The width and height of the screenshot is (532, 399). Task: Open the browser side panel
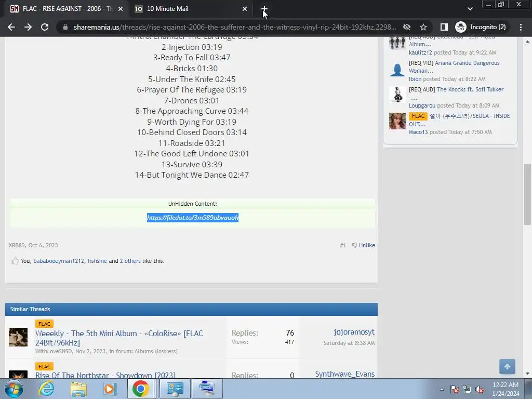click(x=444, y=27)
